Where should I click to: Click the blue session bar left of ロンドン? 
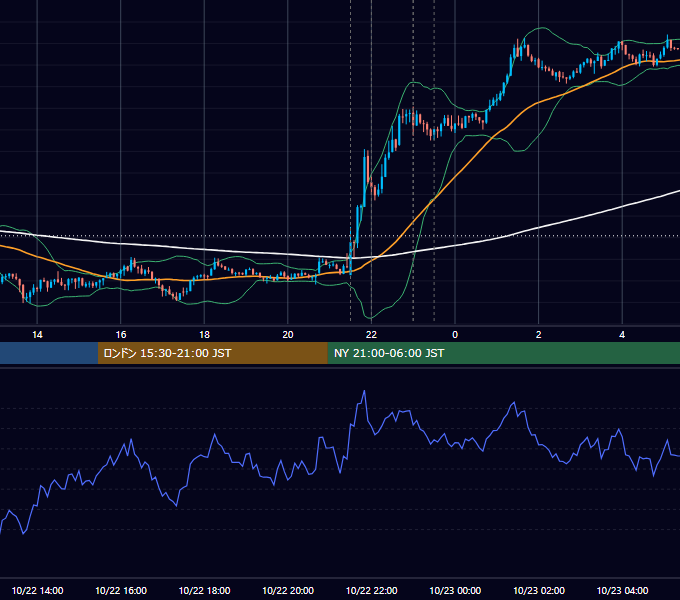click(x=49, y=353)
